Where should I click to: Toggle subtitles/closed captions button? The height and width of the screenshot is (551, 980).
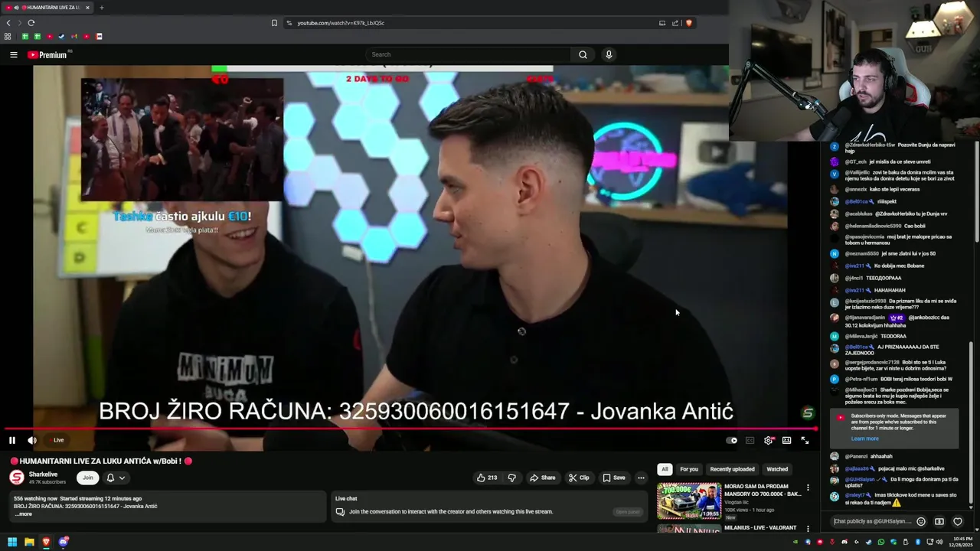[x=750, y=440]
